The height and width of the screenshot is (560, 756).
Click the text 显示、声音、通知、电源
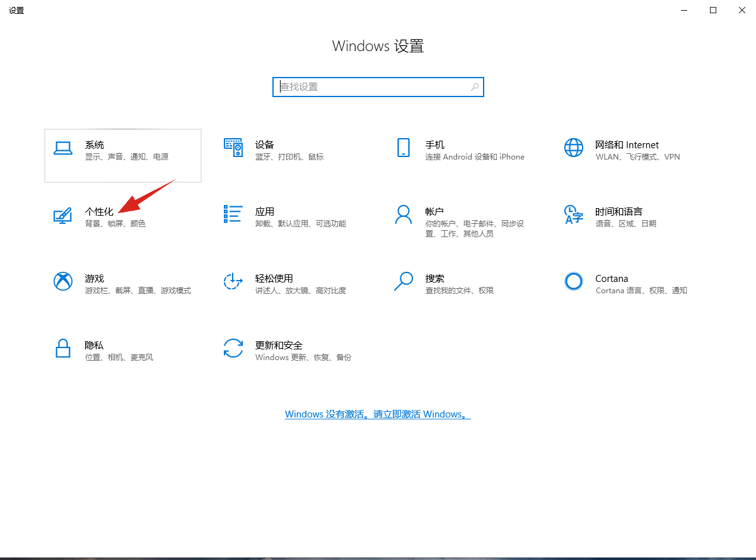tap(127, 157)
